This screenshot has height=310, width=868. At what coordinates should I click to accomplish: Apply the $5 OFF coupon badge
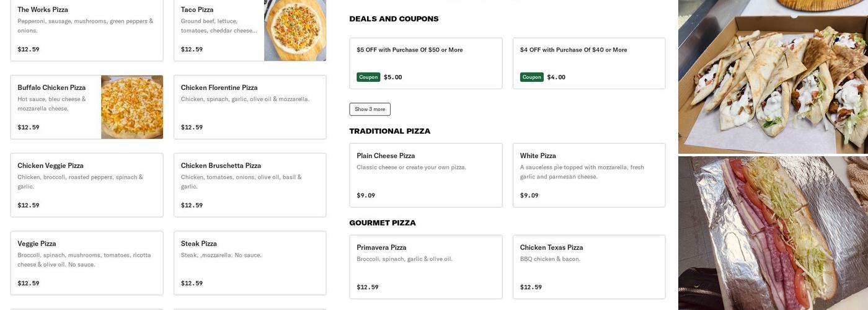[x=368, y=77]
